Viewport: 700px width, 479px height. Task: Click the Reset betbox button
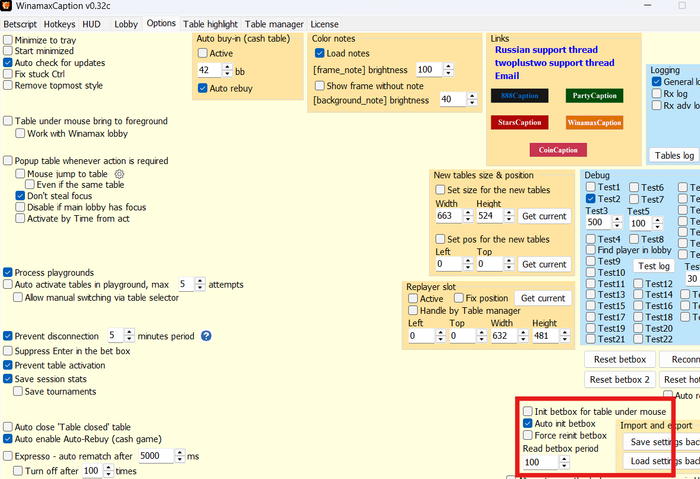tap(620, 359)
